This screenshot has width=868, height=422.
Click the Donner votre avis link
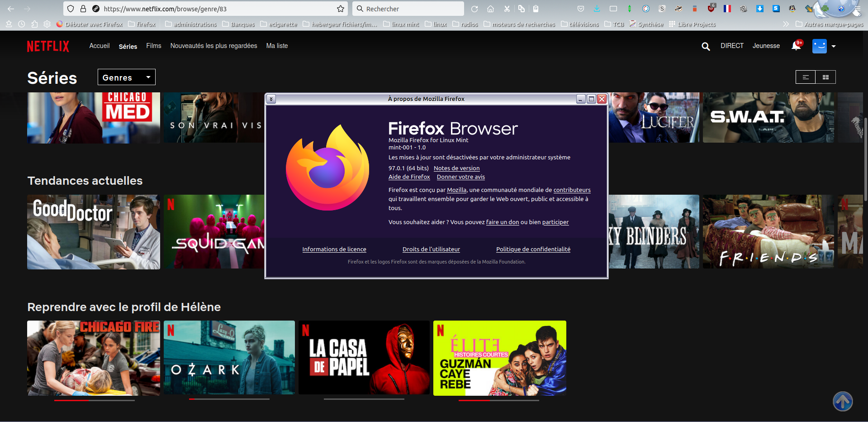tap(461, 177)
